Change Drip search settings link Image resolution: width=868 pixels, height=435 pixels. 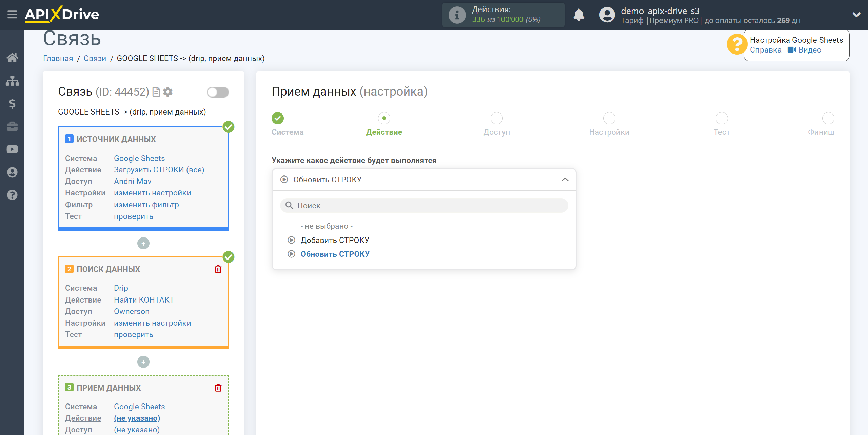152,323
